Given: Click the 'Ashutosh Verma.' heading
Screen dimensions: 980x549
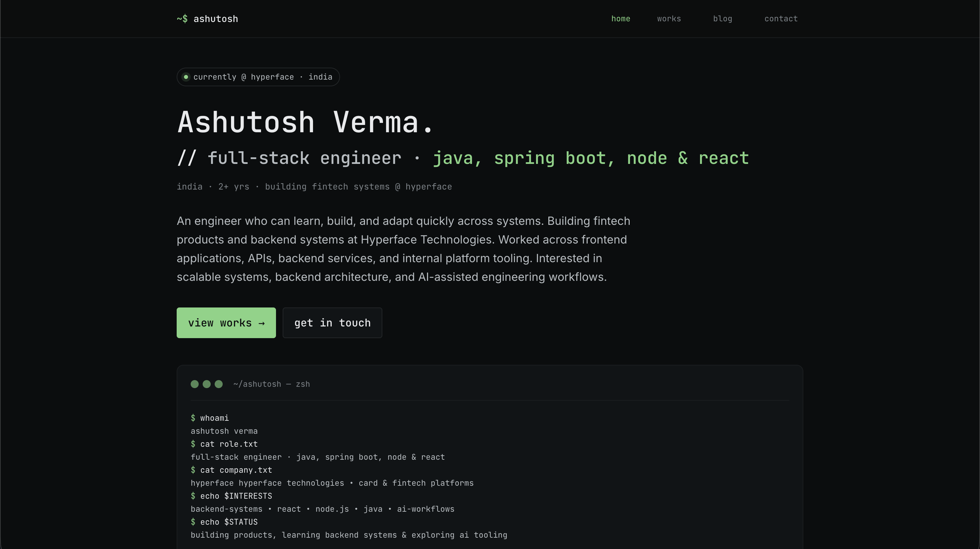Looking at the screenshot, I should (305, 122).
